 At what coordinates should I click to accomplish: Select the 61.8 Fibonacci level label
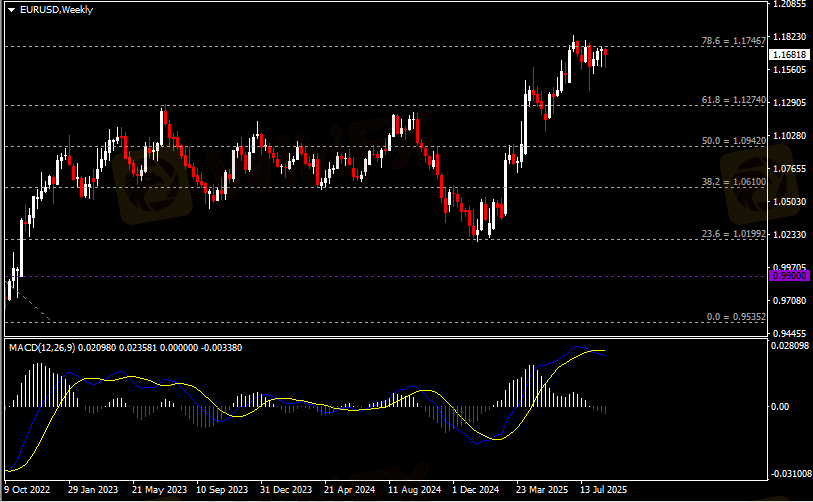(734, 100)
